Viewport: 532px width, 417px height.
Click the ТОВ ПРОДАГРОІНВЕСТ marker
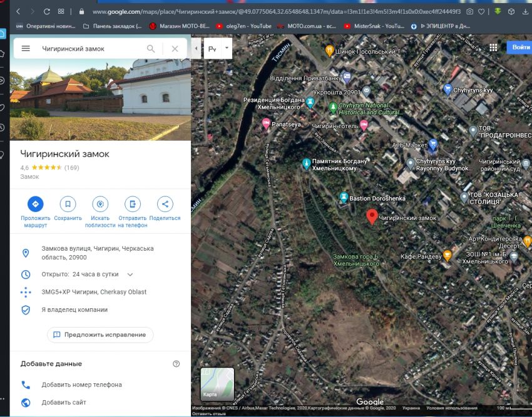(473, 131)
